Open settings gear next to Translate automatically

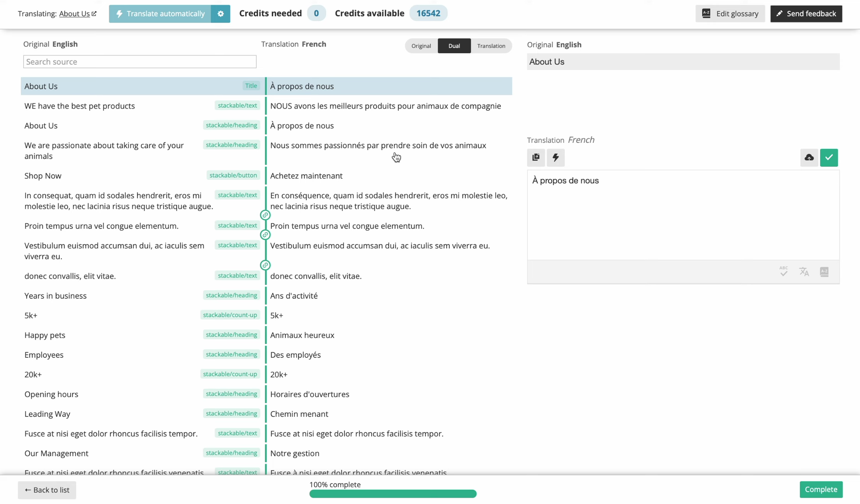pyautogui.click(x=220, y=13)
